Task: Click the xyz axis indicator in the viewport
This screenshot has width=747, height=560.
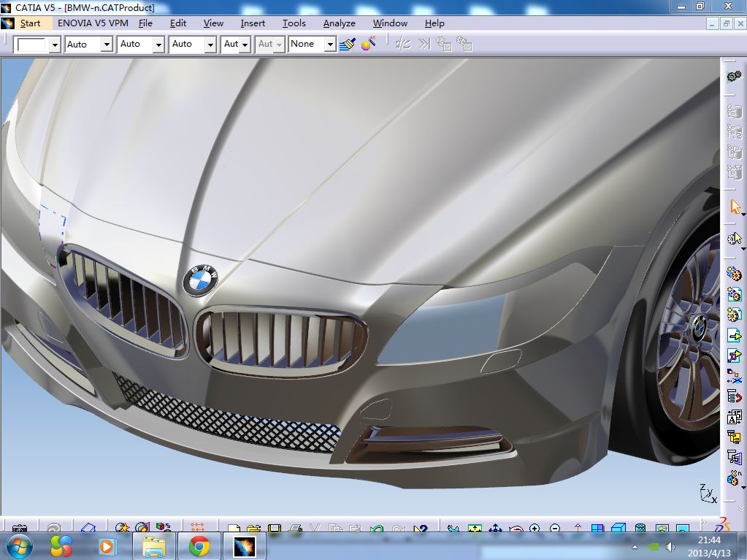Action: (x=708, y=494)
